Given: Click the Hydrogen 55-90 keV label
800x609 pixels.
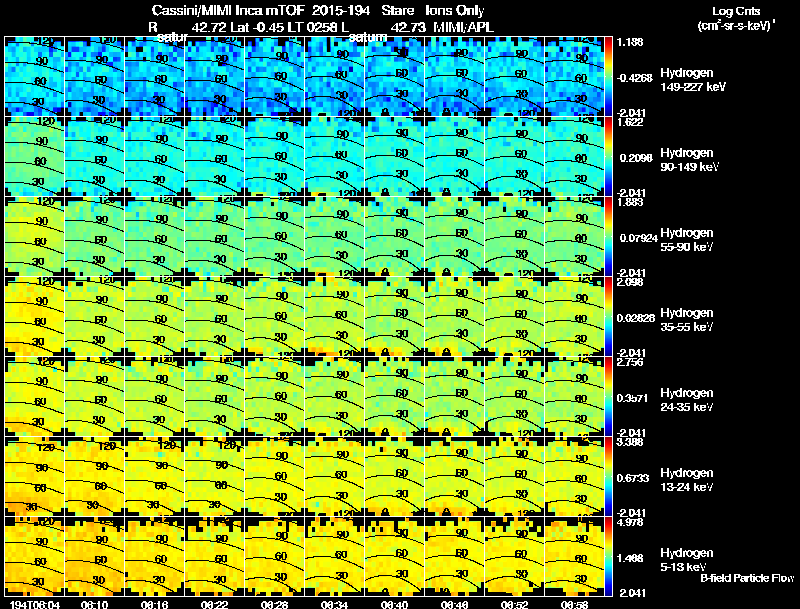Looking at the screenshot, I should (x=687, y=240).
